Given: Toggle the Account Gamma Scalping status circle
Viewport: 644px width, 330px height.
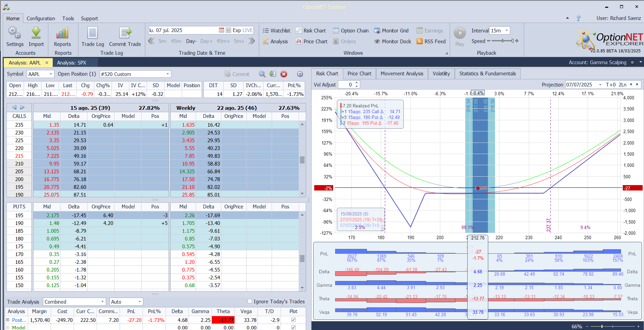Looking at the screenshot, I should 632,62.
